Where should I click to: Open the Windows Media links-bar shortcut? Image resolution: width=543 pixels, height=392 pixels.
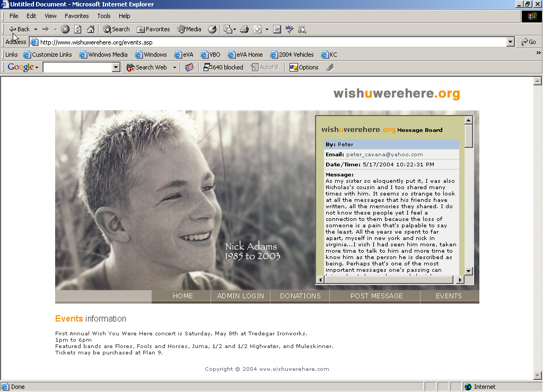pyautogui.click(x=103, y=55)
